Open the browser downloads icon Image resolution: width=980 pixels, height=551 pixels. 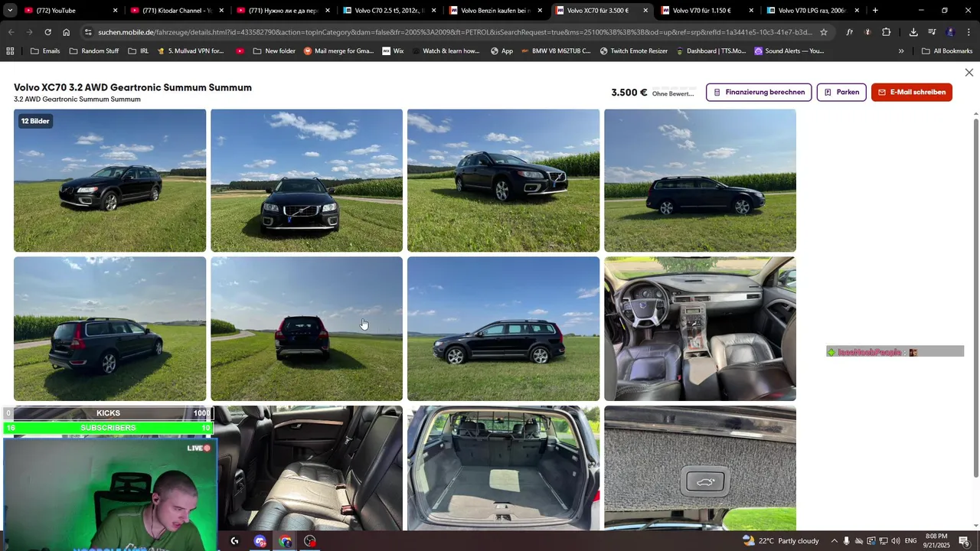click(913, 32)
